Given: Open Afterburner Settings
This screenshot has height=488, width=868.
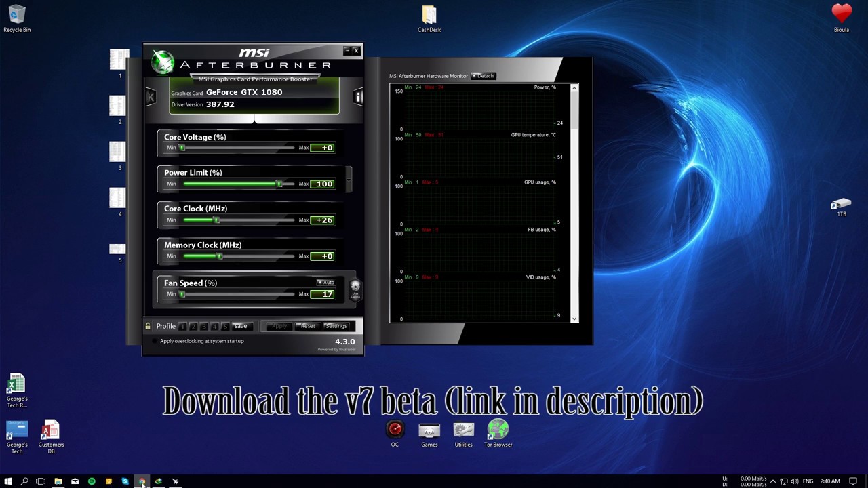Looking at the screenshot, I should (x=336, y=326).
